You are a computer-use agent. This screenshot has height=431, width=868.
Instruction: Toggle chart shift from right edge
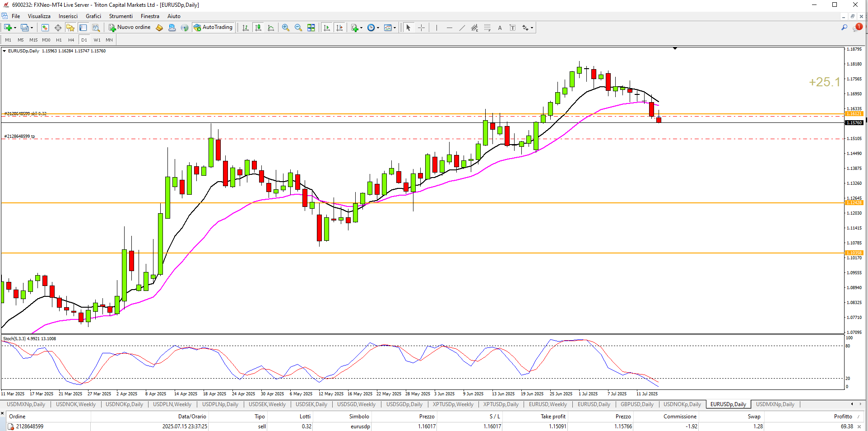point(339,28)
